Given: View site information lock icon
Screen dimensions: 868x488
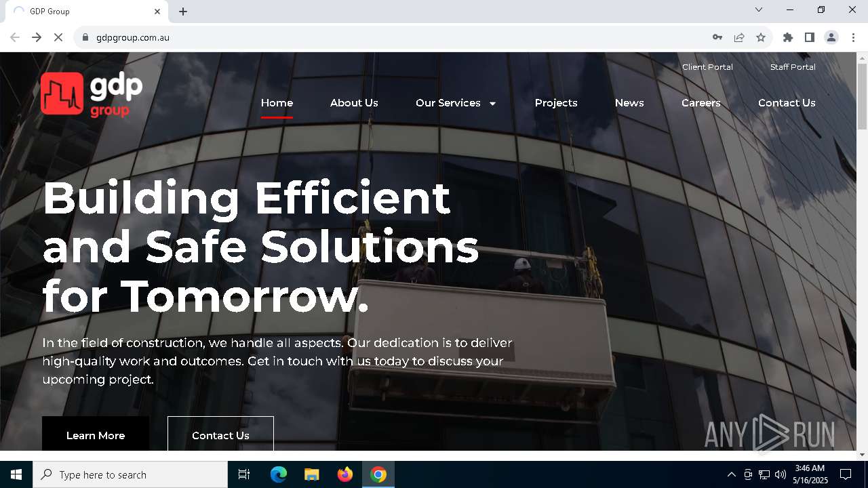Looking at the screenshot, I should coord(85,37).
